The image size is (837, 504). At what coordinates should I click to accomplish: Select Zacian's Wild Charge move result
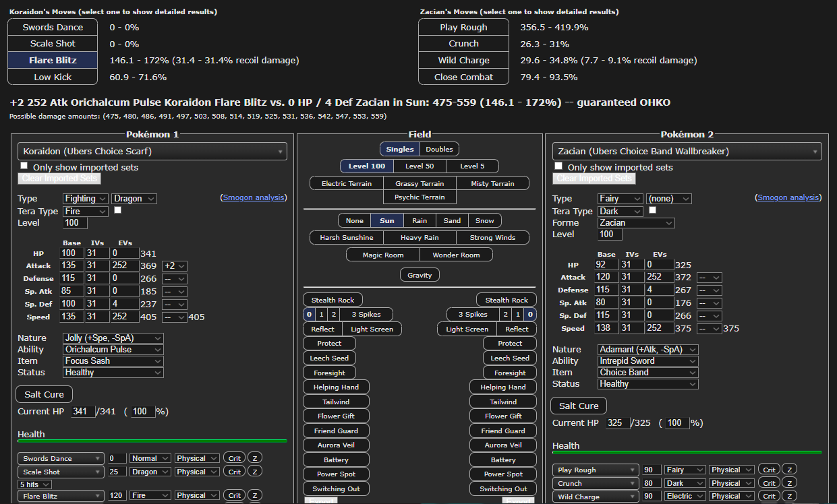pyautogui.click(x=463, y=60)
